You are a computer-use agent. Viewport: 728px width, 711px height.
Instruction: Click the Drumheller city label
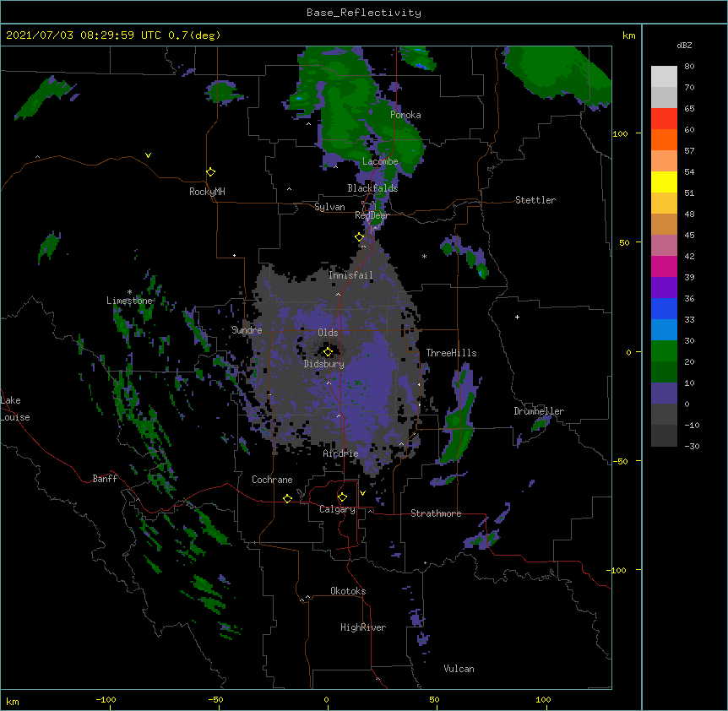click(x=539, y=411)
